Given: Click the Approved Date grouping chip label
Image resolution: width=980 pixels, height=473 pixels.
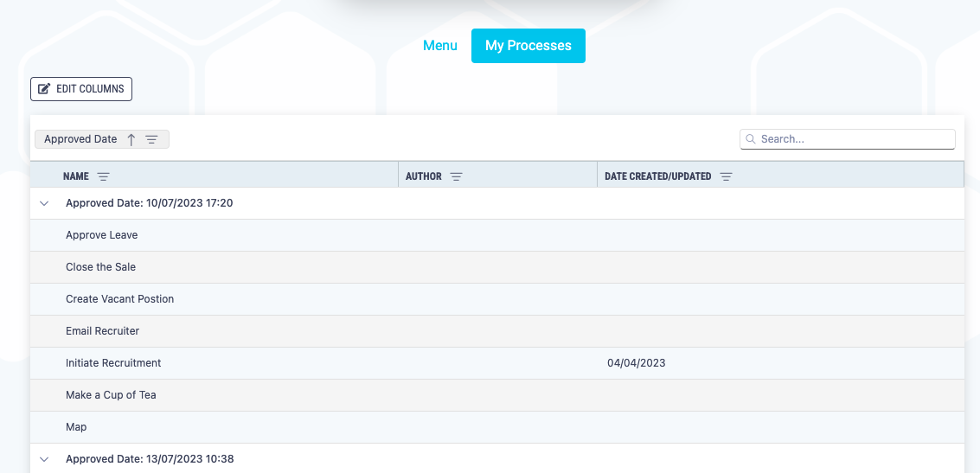Looking at the screenshot, I should tap(80, 139).
